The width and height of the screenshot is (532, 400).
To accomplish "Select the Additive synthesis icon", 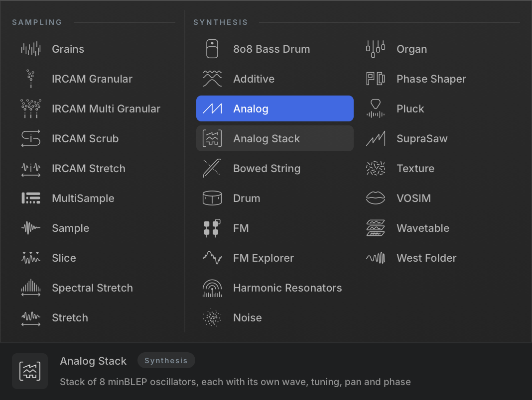I will (212, 79).
